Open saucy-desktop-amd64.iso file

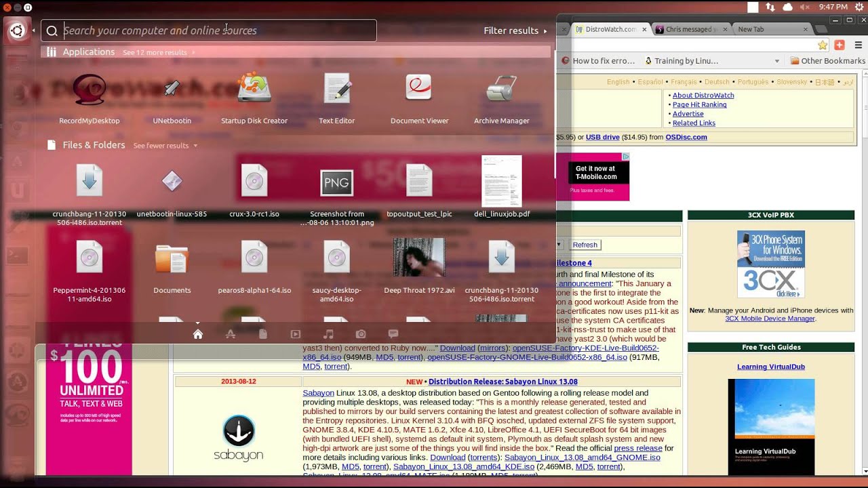coord(337,258)
